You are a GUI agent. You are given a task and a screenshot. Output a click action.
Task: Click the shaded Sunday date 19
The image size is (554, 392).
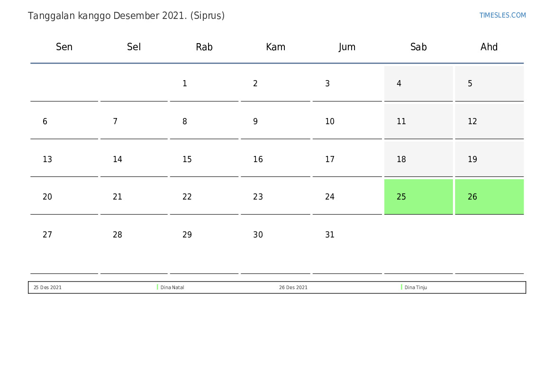(x=472, y=159)
